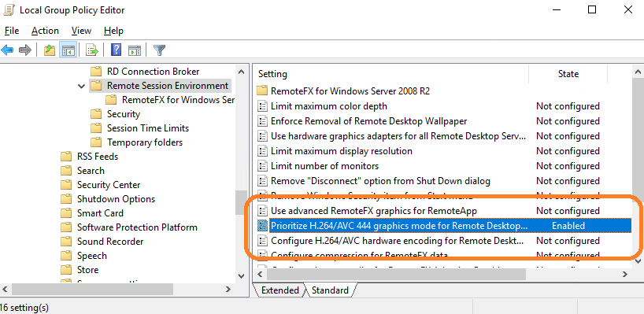Select Limit maximum display resolution setting

tap(342, 151)
